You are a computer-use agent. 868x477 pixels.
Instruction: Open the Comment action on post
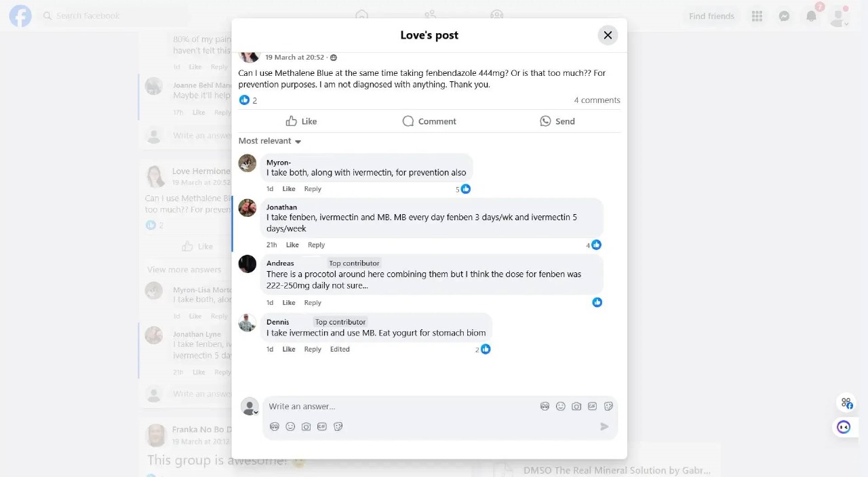coord(429,121)
